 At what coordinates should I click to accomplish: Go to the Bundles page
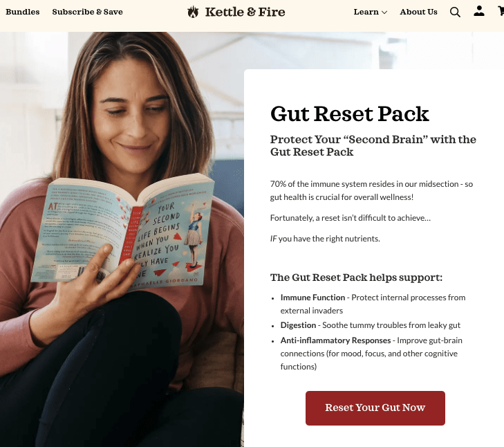pyautogui.click(x=23, y=12)
